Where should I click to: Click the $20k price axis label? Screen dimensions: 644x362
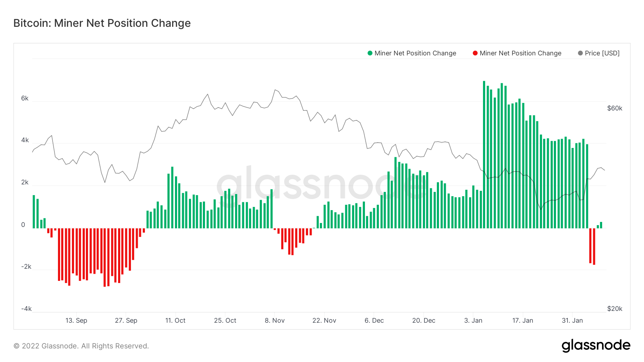(614, 309)
